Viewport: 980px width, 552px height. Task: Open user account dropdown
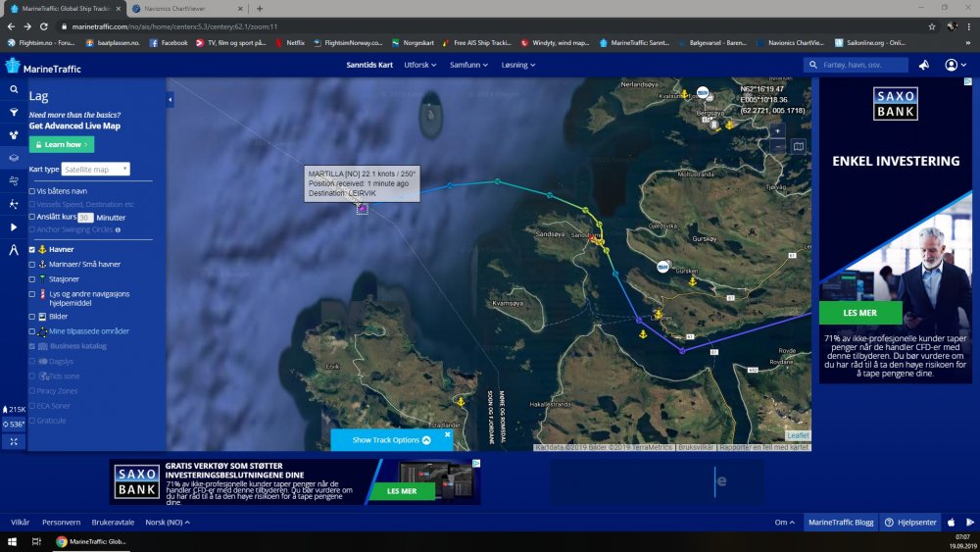click(x=955, y=65)
